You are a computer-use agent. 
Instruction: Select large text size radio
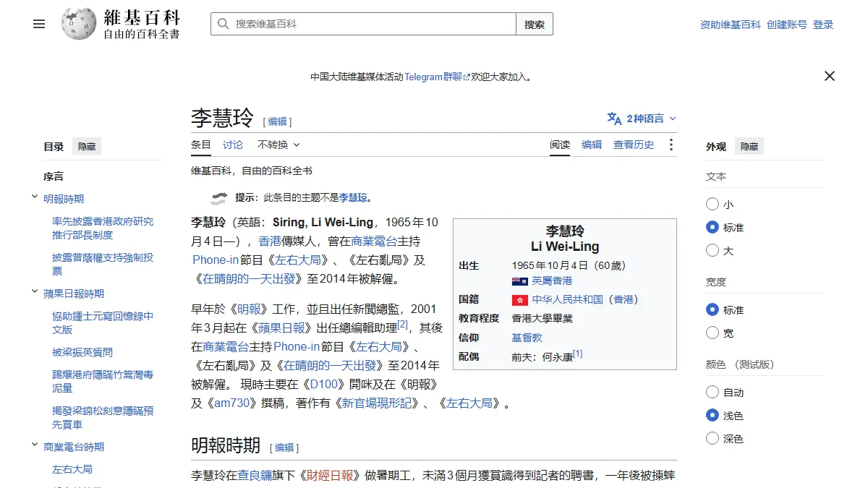(x=712, y=251)
